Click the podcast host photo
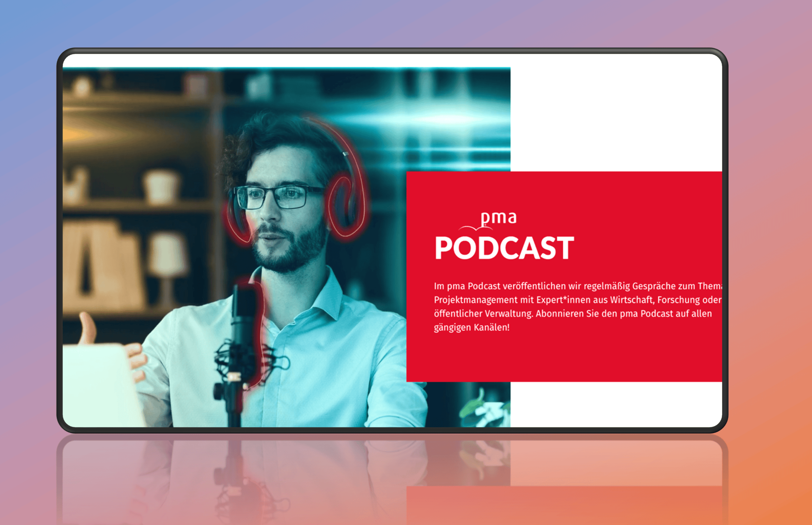This screenshot has height=525, width=812. tap(286, 247)
